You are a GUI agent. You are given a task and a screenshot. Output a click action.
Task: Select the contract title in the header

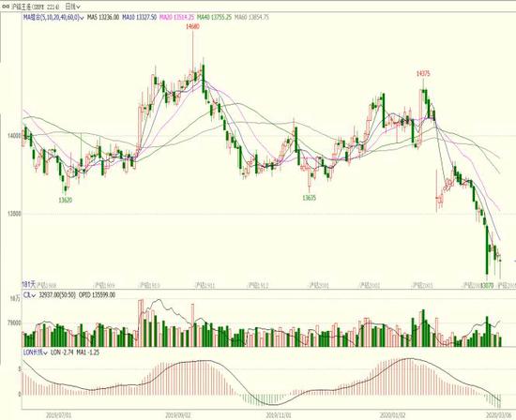(x=36, y=7)
